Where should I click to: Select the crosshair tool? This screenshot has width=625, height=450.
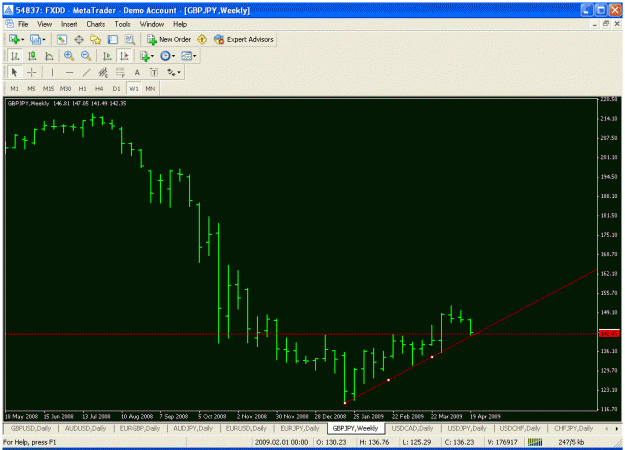point(31,72)
